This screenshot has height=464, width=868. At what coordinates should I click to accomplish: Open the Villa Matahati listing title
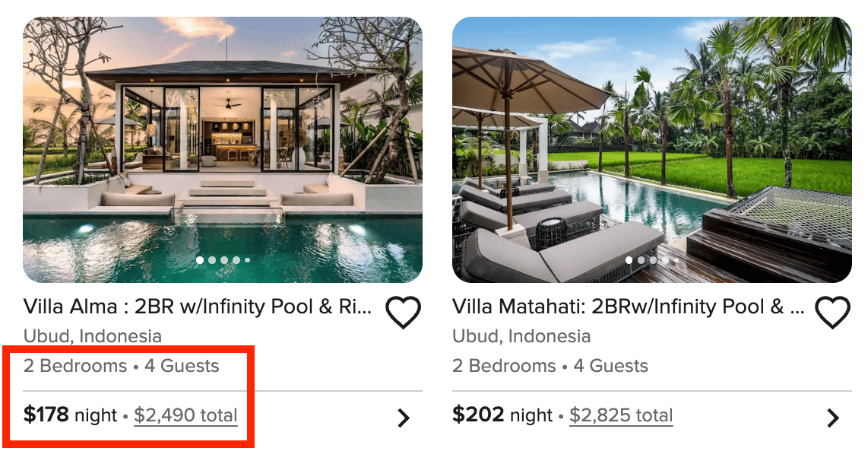coord(628,307)
